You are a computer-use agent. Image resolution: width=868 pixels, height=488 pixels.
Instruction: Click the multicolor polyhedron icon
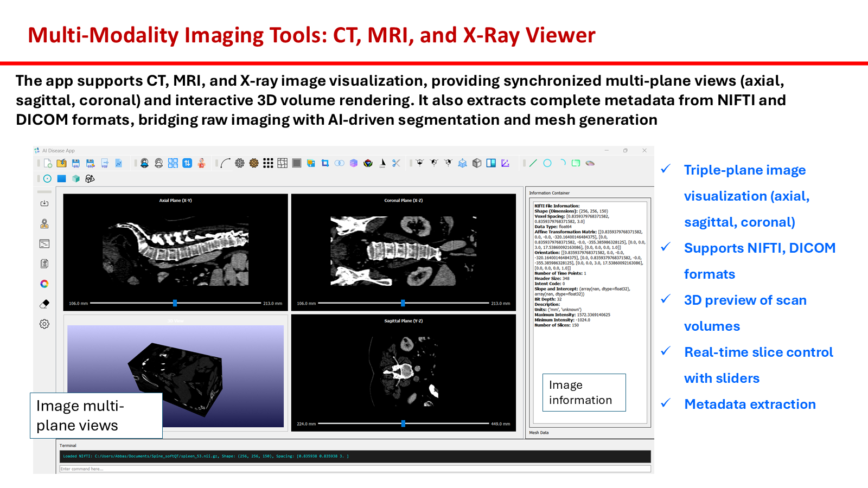click(x=368, y=163)
